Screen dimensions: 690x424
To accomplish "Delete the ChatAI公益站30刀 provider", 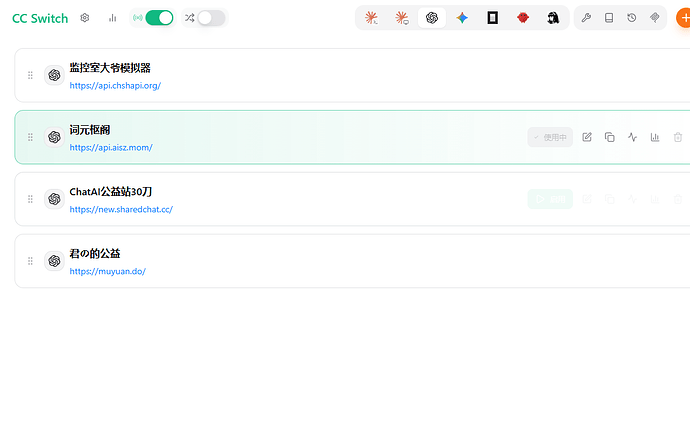I will click(678, 199).
